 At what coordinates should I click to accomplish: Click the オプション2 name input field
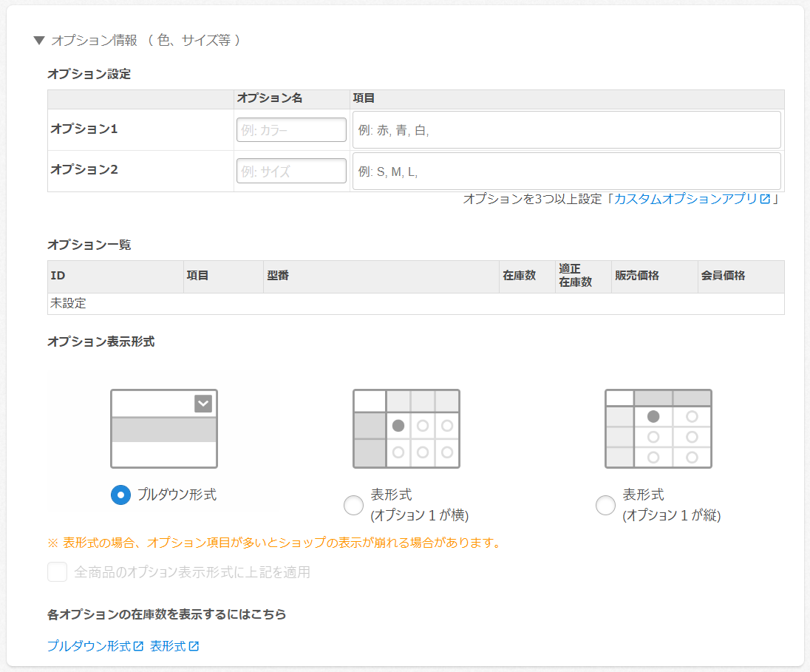tap(291, 171)
